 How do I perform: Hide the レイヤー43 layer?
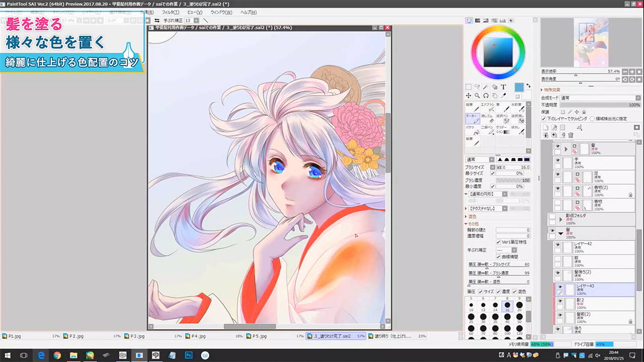pyautogui.click(x=559, y=287)
